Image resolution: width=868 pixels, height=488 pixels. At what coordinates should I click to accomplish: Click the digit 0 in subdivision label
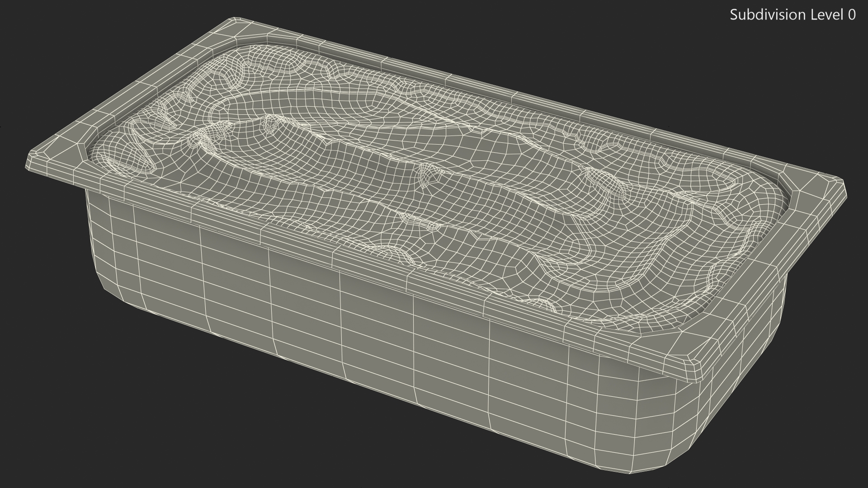pyautogui.click(x=851, y=15)
